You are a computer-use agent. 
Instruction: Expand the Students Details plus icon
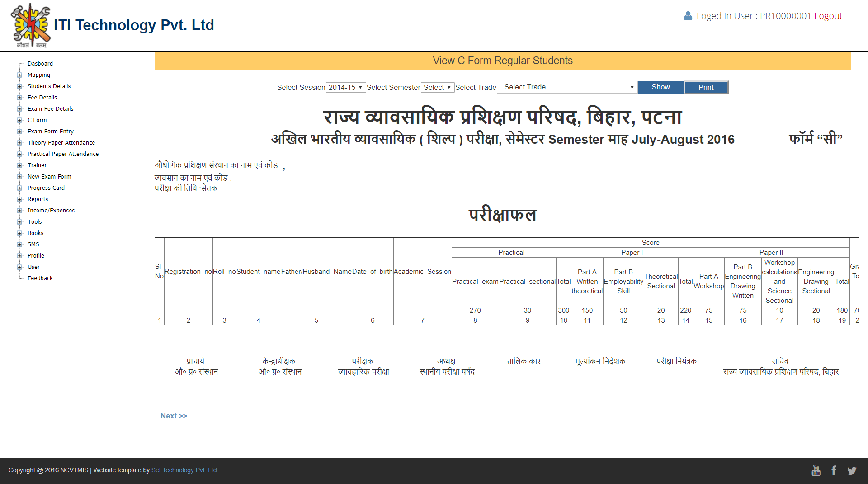click(19, 86)
